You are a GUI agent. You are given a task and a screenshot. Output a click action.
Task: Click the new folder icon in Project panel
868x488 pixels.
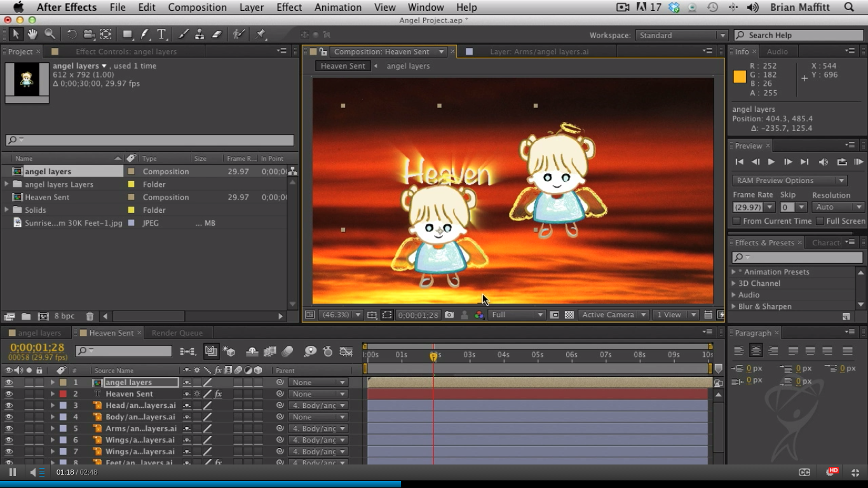click(26, 316)
